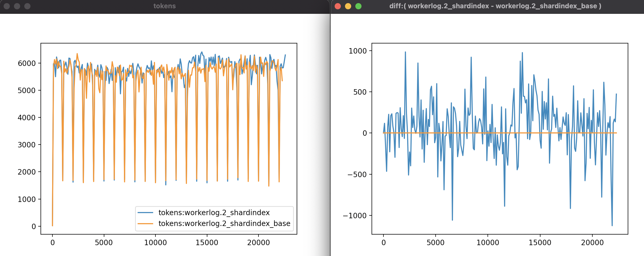The image size is (644, 256).
Task: Click y-axis label 4000 in tokens plot
Action: coord(27,118)
